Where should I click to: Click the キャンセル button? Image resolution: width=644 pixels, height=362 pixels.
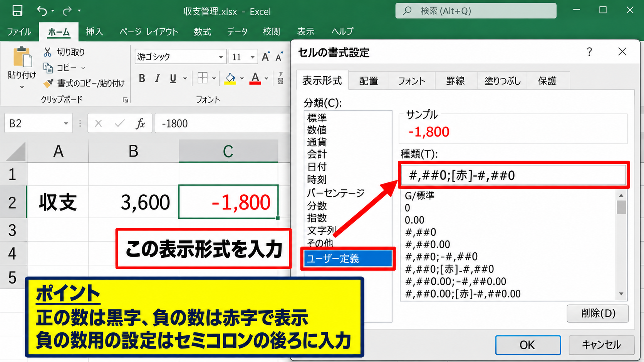pos(601,345)
